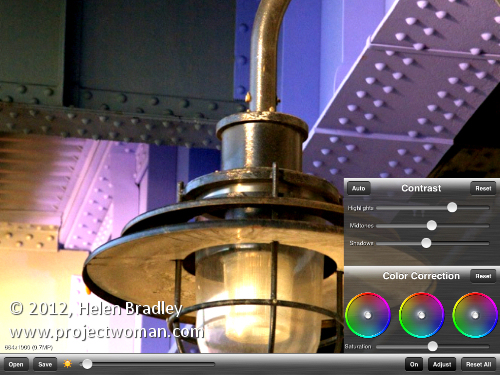The width and height of the screenshot is (500, 375).
Task: Click Reset All button
Action: coord(479,364)
